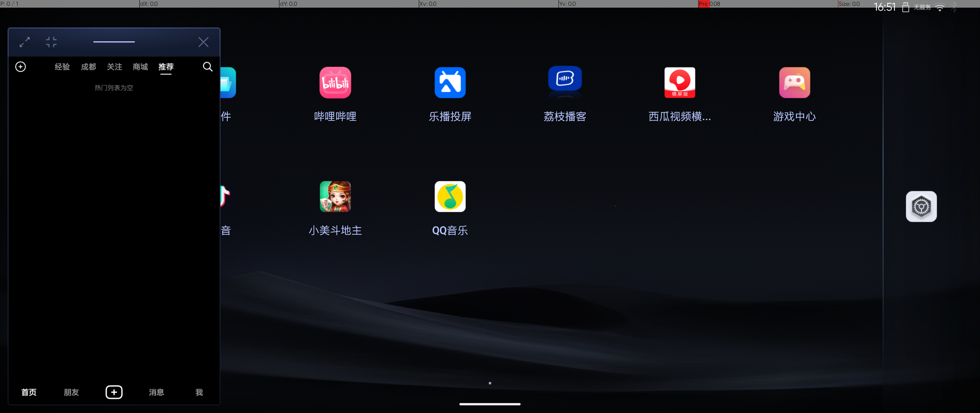Image resolution: width=980 pixels, height=413 pixels.
Task: Click the 游戏中心 label text
Action: [x=795, y=116]
